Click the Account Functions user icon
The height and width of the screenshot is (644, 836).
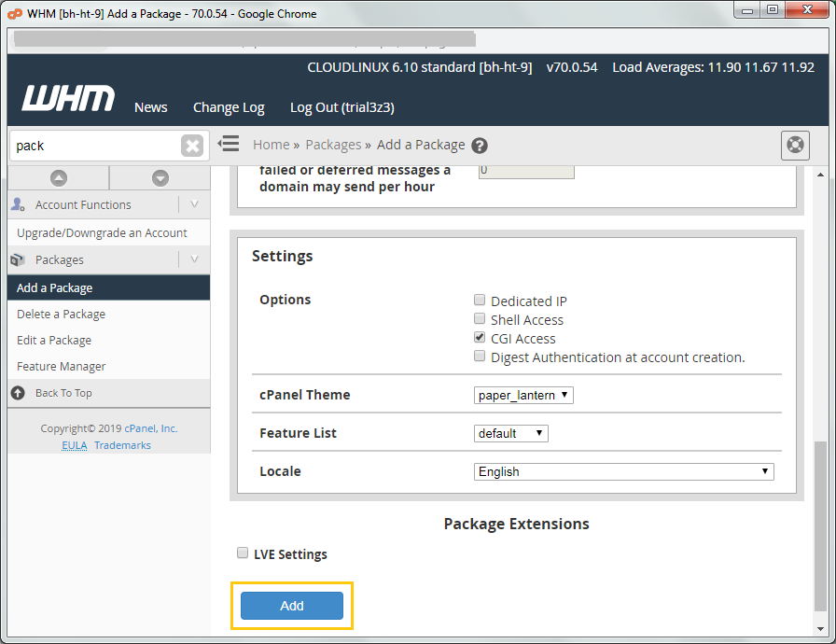pyautogui.click(x=18, y=204)
